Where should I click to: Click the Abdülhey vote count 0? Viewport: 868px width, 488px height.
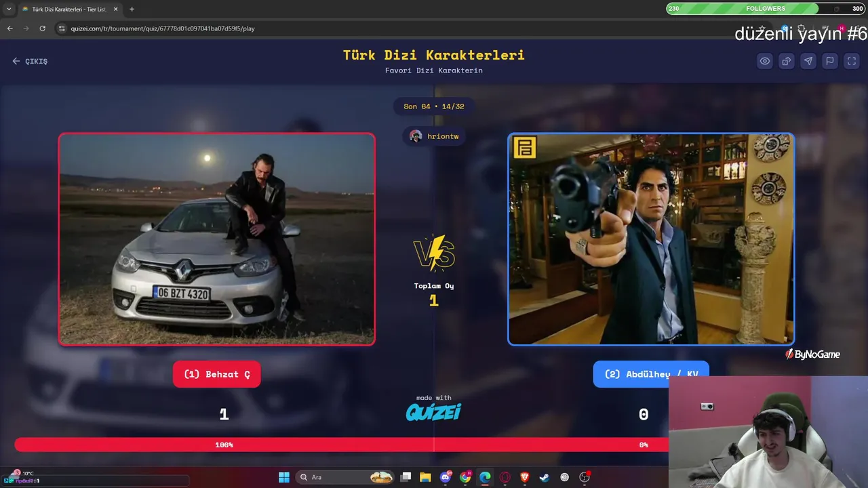[644, 414]
